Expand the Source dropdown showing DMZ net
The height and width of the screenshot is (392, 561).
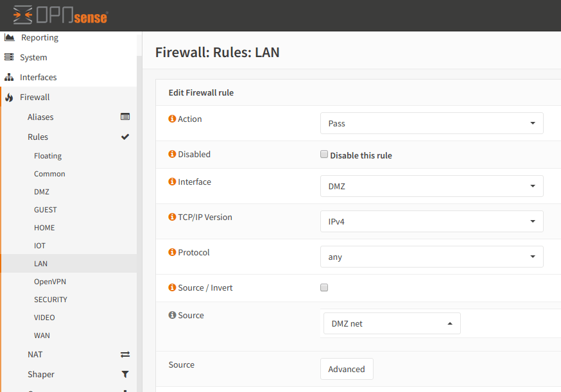[x=392, y=323]
